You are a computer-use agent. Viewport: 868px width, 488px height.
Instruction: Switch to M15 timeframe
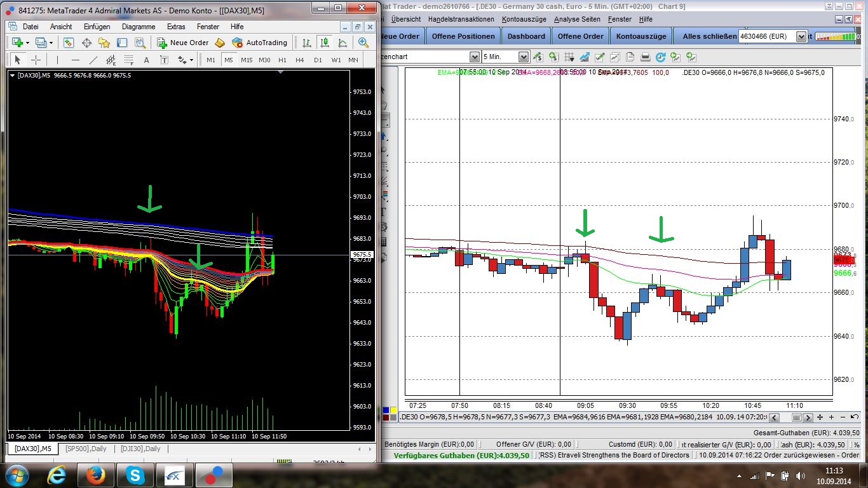(247, 60)
